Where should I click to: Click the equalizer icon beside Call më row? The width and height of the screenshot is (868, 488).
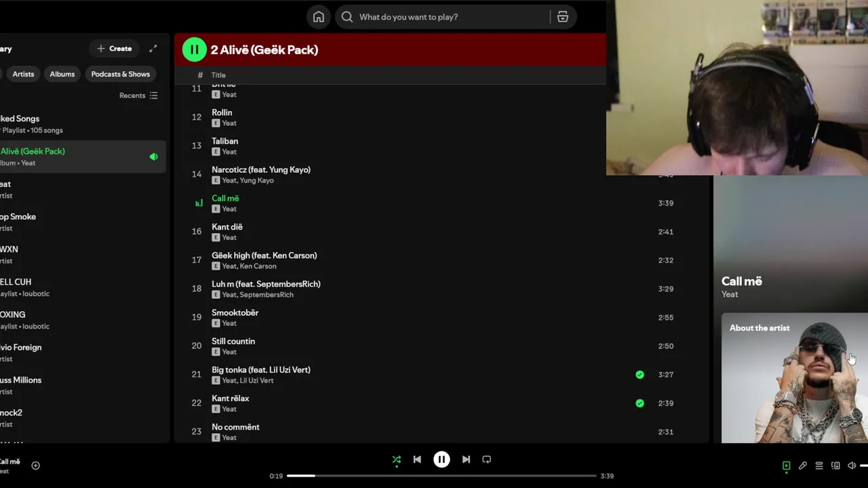pos(199,203)
